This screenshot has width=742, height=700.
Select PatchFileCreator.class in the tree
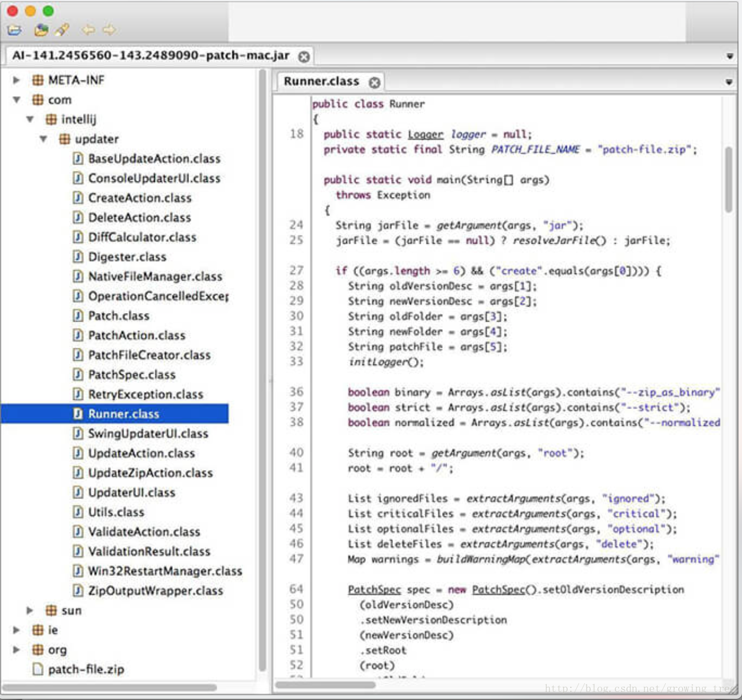149,355
